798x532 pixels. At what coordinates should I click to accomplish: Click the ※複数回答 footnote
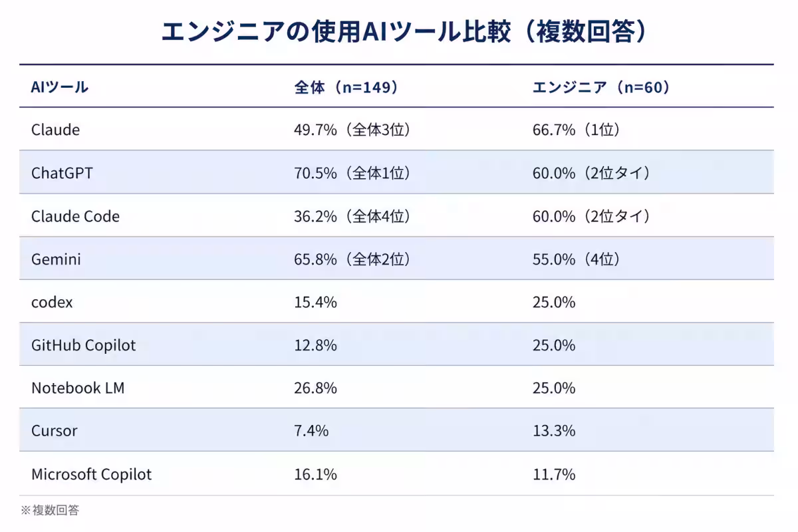[49, 510]
